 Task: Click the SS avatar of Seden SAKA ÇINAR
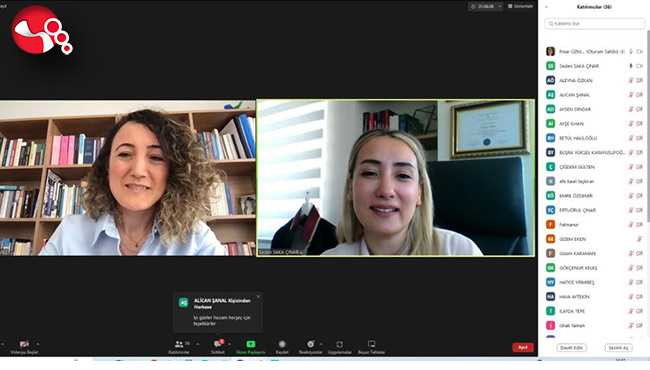tap(550, 66)
